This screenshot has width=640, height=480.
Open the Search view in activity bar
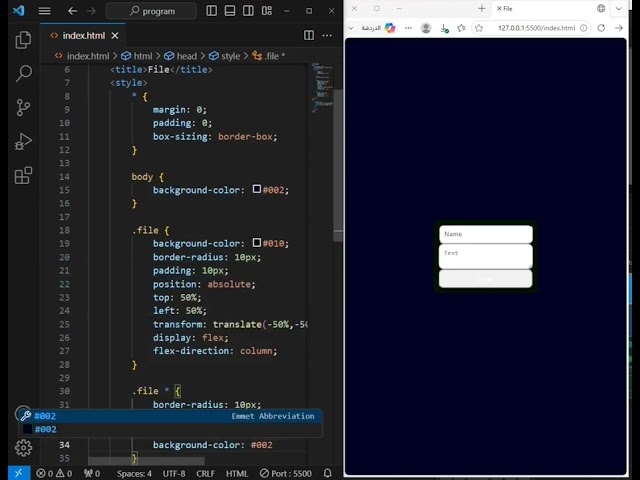pyautogui.click(x=23, y=73)
